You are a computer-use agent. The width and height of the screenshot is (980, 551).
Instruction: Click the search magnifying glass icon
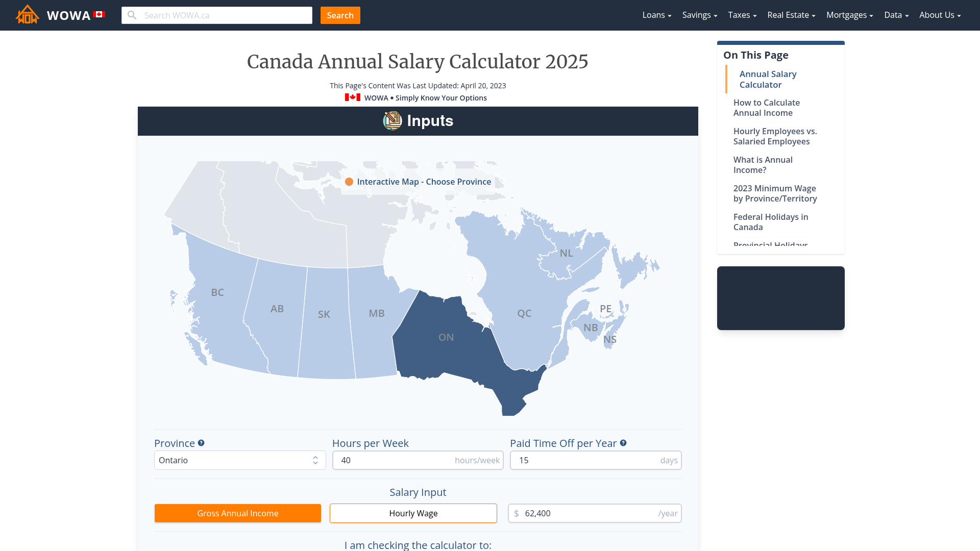coord(132,15)
